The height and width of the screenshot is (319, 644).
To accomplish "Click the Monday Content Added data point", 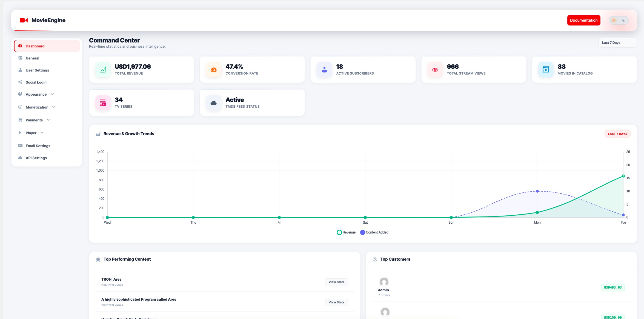I will coord(537,191).
